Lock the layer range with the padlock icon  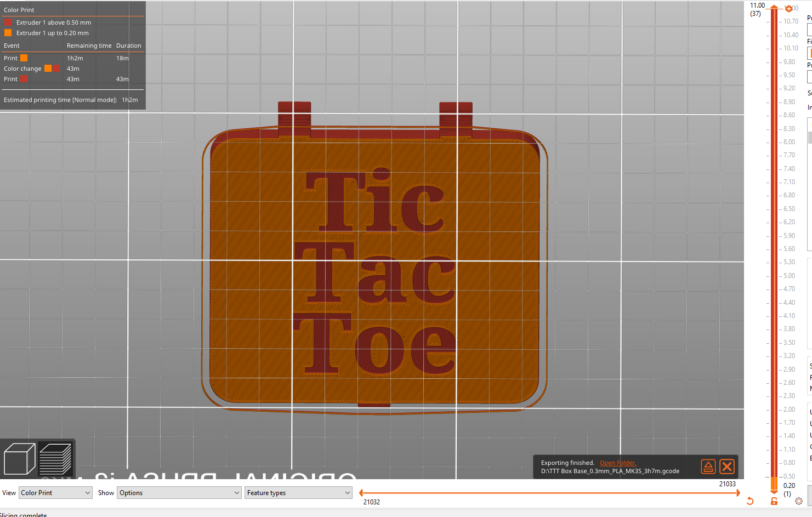774,501
